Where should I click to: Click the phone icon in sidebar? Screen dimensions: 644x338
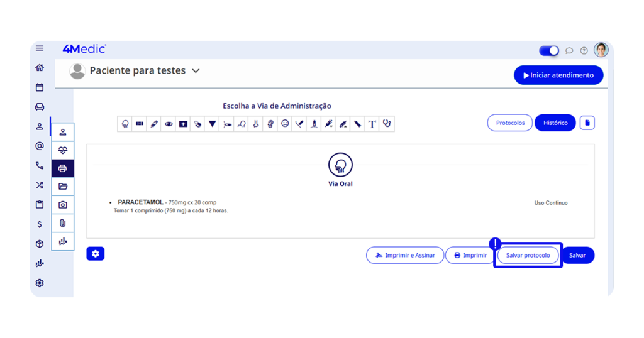40,166
